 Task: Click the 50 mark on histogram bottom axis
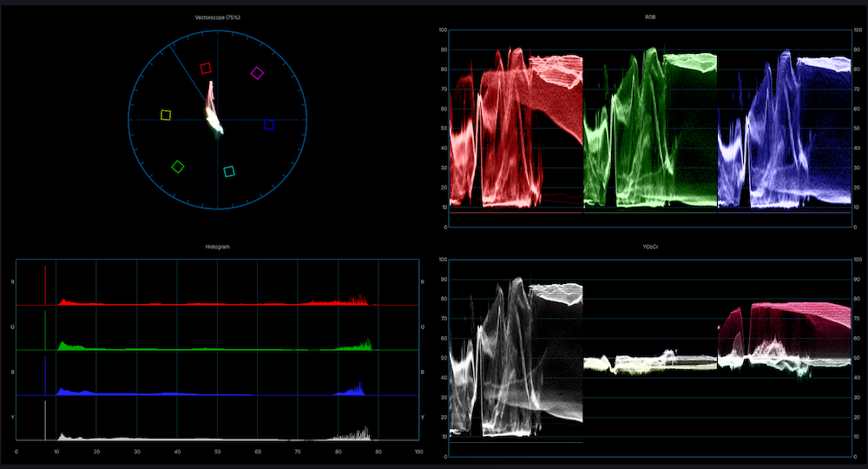tap(218, 452)
